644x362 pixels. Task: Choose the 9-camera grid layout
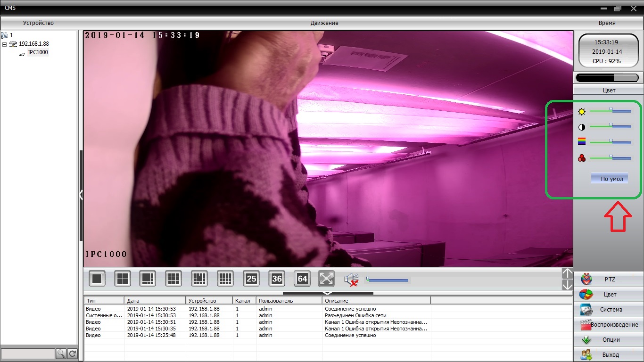pos(173,279)
